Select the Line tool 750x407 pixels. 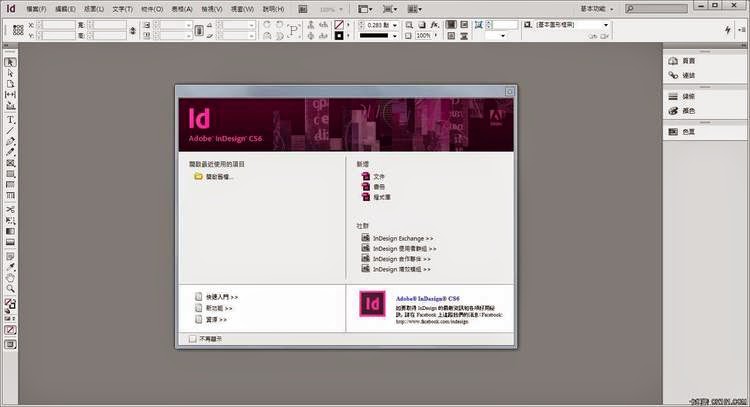(x=10, y=131)
